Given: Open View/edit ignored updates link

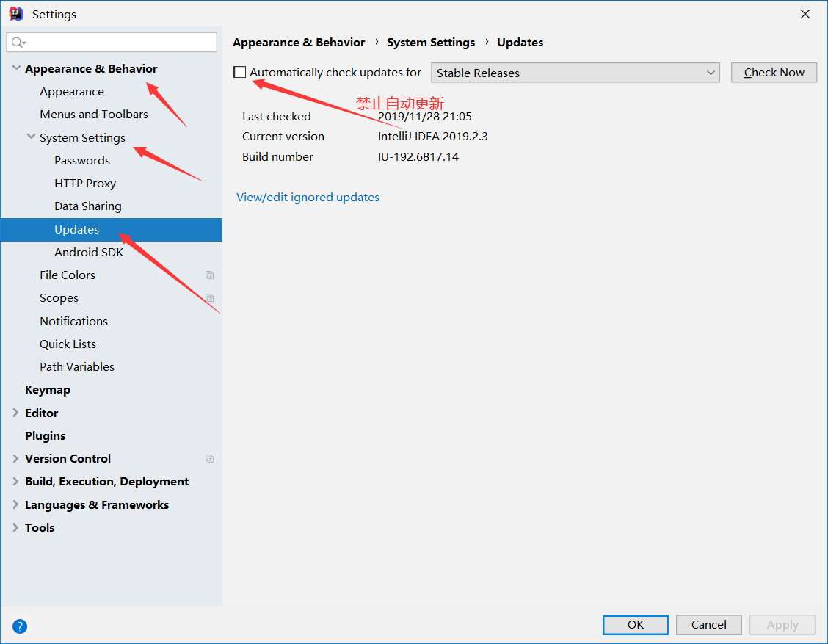Looking at the screenshot, I should 308,198.
